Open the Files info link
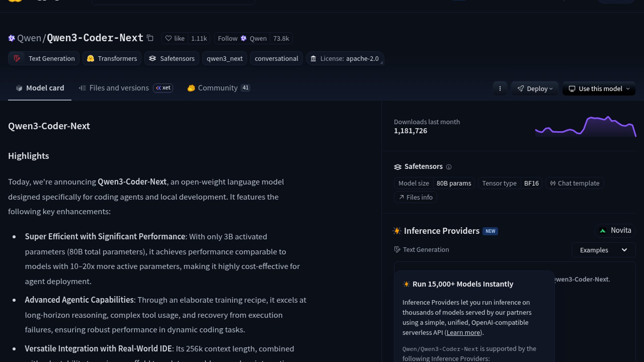 416,197
